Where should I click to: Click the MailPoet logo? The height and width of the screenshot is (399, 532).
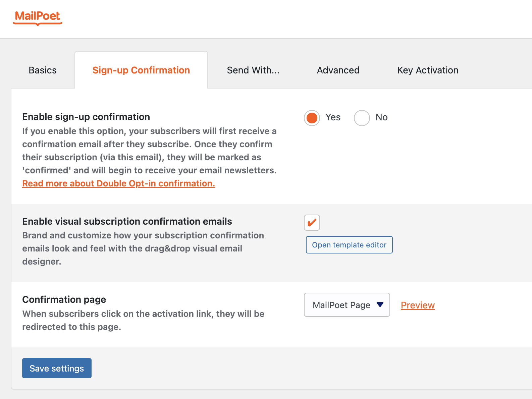point(38,17)
